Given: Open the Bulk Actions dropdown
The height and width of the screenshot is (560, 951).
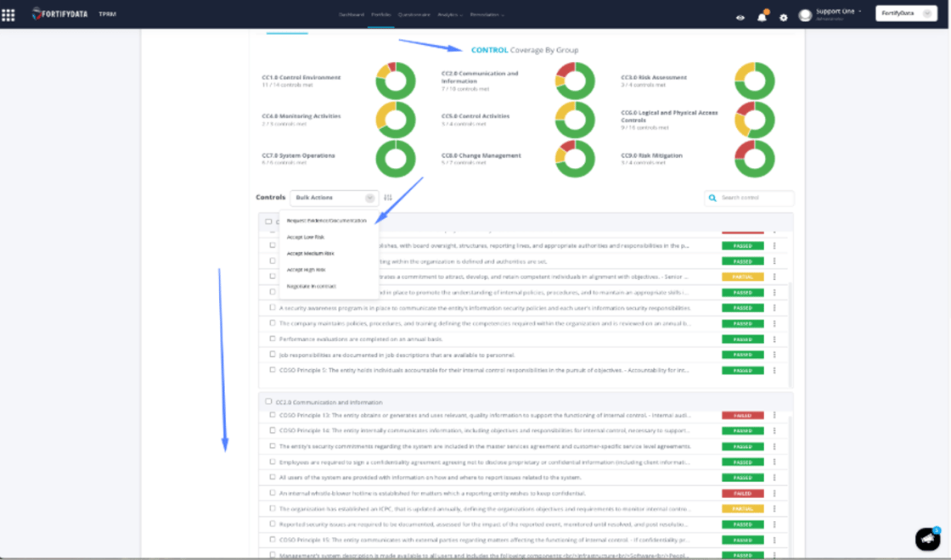Looking at the screenshot, I should (x=332, y=197).
